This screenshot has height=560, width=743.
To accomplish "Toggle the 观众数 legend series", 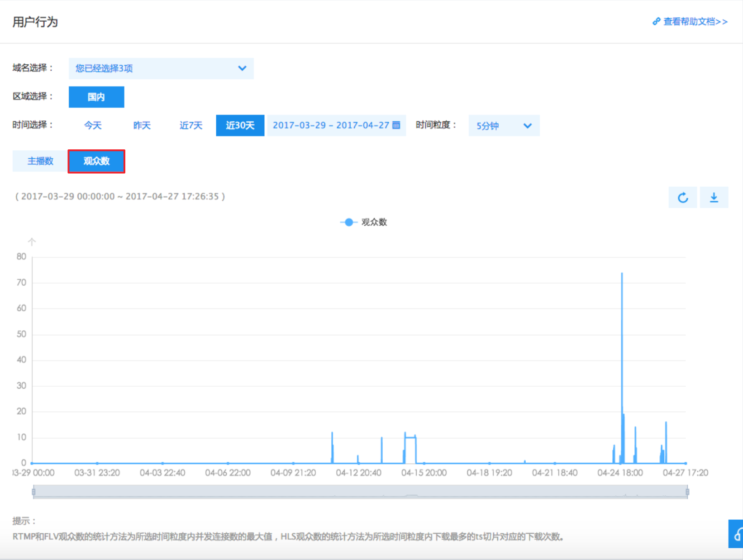I will point(364,222).
